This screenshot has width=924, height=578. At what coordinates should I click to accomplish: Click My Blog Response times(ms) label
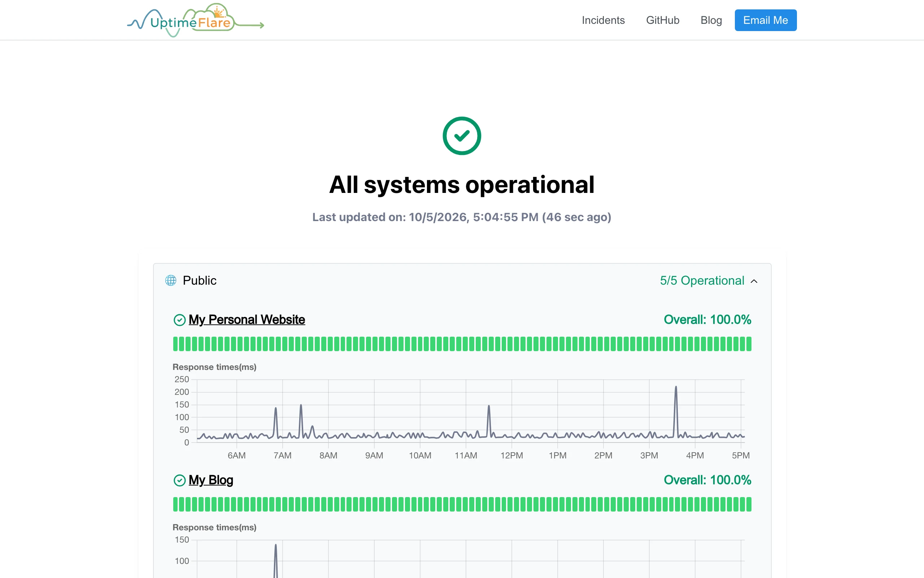(214, 527)
